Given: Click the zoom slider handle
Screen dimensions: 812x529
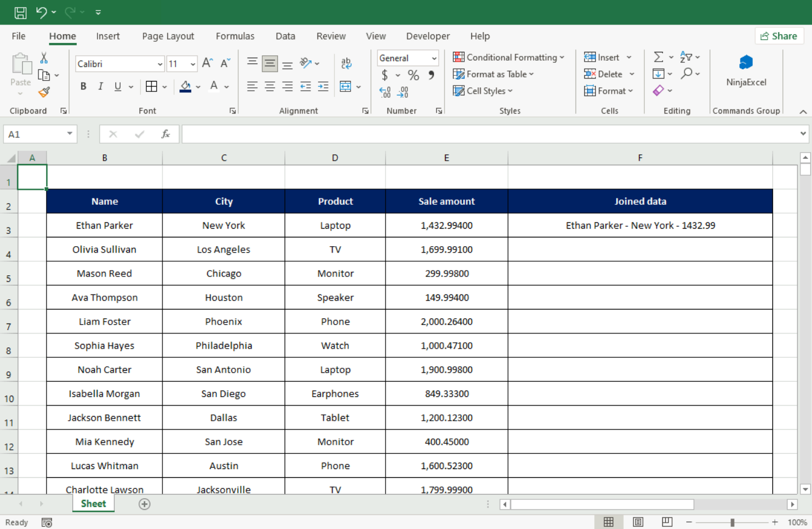Looking at the screenshot, I should point(732,522).
